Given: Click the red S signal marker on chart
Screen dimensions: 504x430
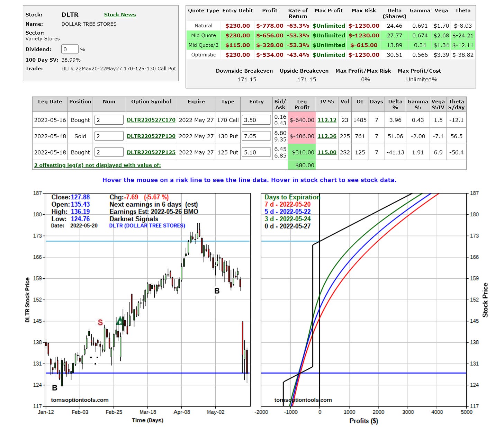Looking at the screenshot, I should 100,322.
